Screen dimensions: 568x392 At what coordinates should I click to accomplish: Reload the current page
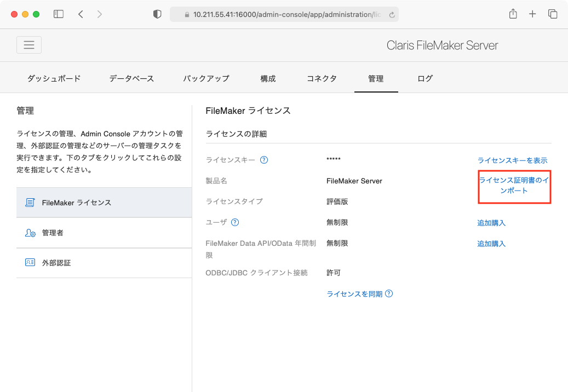coord(392,14)
